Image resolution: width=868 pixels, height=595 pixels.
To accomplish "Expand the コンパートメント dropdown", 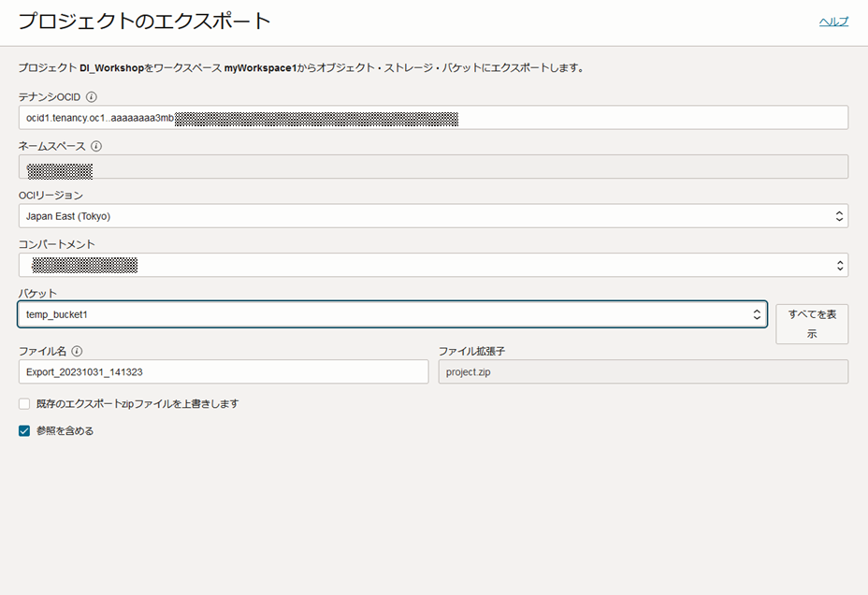I will [x=433, y=265].
